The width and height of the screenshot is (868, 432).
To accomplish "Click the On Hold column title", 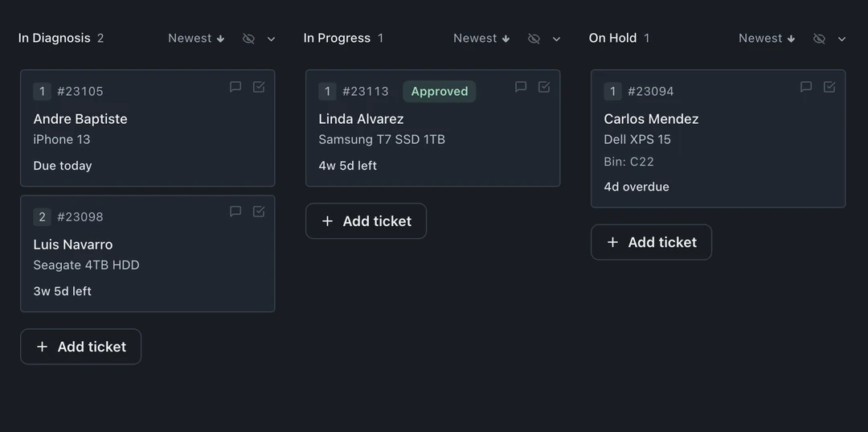I will coord(612,39).
